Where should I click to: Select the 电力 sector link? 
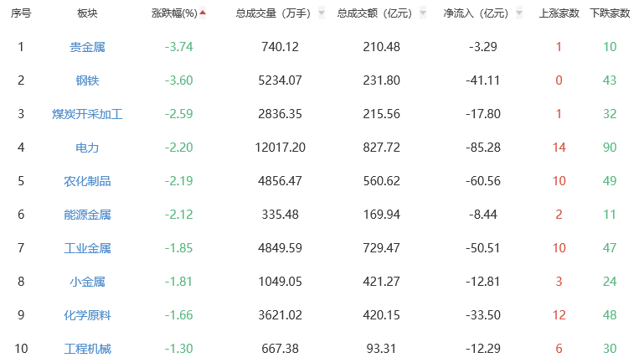[87, 148]
